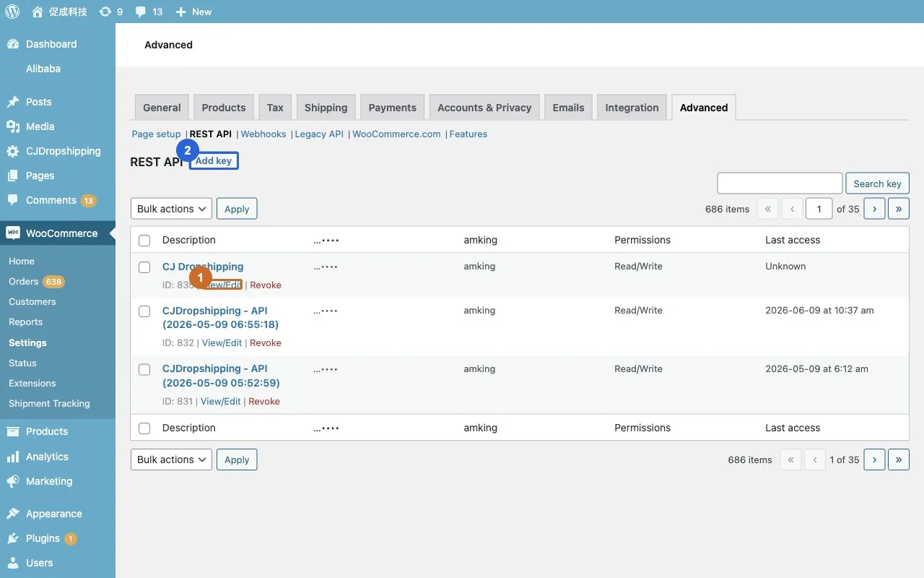Open the Media library icon in sidebar
Viewport: 924px width, 578px height.
[x=13, y=126]
